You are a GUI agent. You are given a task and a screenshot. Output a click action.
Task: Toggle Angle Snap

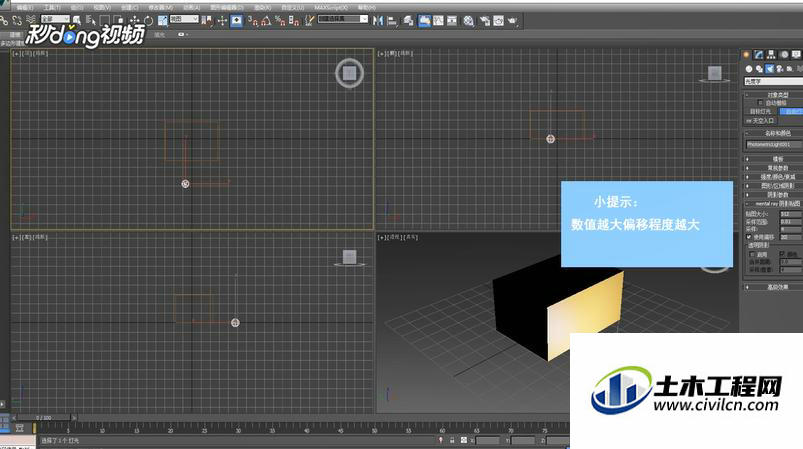(266, 20)
